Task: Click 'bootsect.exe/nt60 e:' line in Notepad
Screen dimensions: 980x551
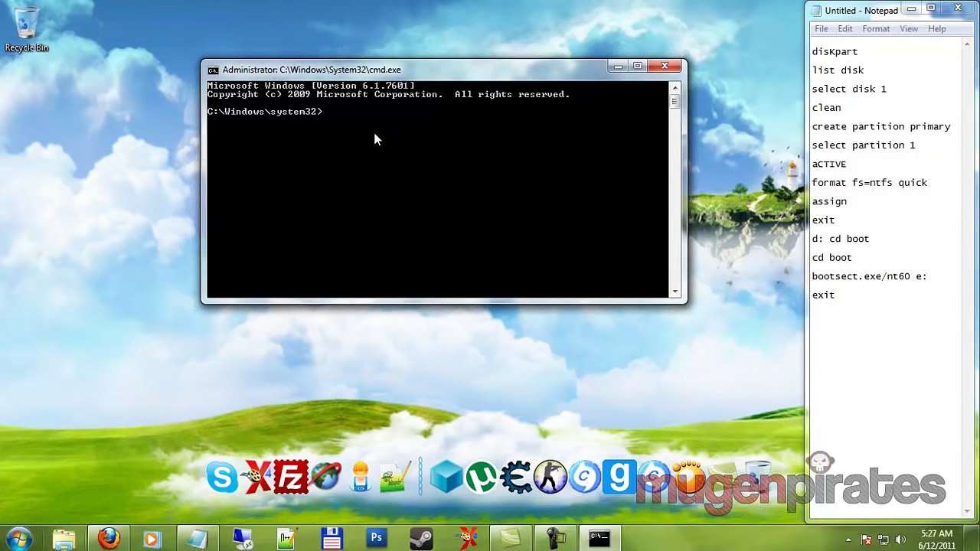Action: pos(869,276)
